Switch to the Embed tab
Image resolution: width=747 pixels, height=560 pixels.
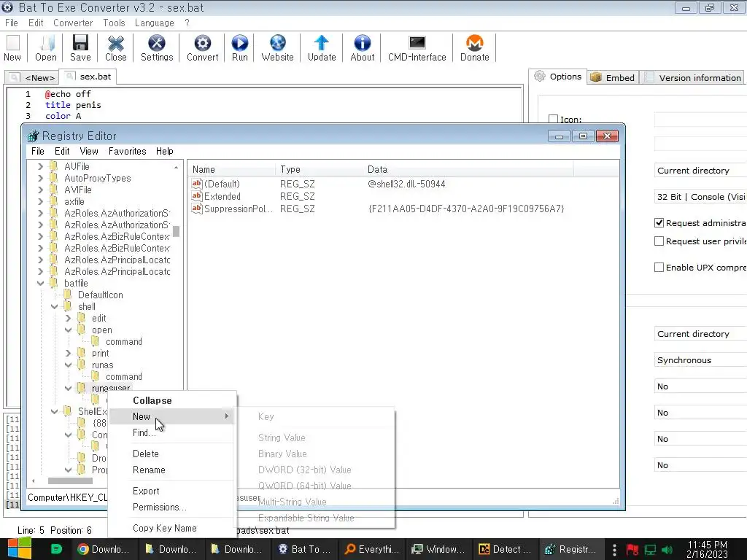click(x=613, y=77)
